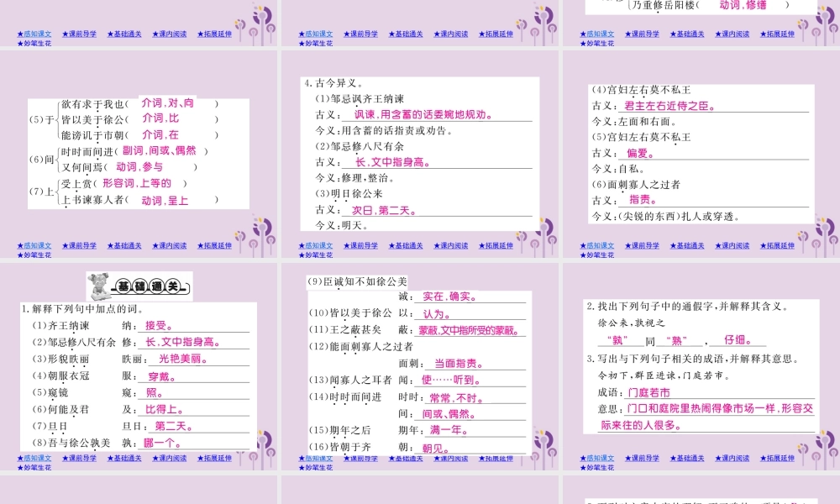Select ★课内阅读 on the 解释下列句中加点的词 slide
The image size is (840, 504).
coord(170,459)
